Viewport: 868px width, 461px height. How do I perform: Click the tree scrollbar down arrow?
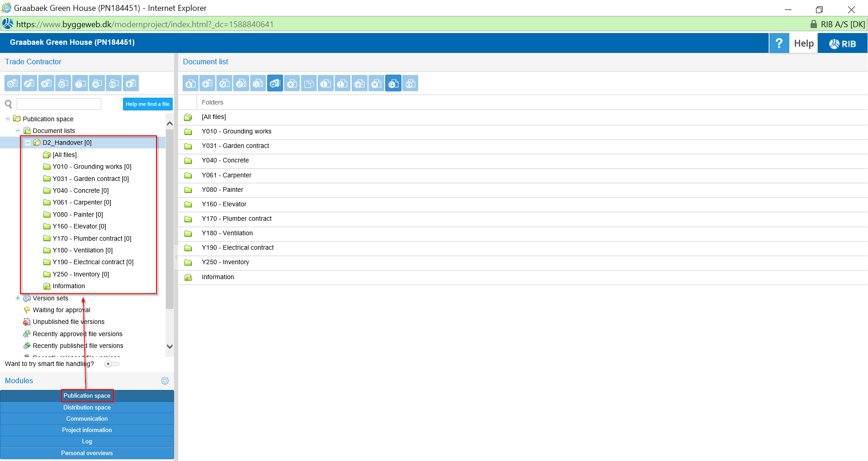[170, 347]
